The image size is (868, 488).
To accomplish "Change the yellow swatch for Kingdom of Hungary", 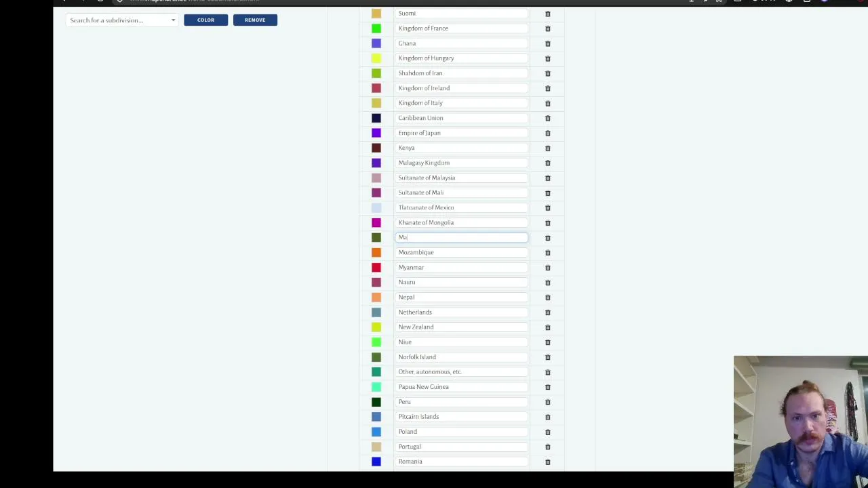I will coord(376,58).
